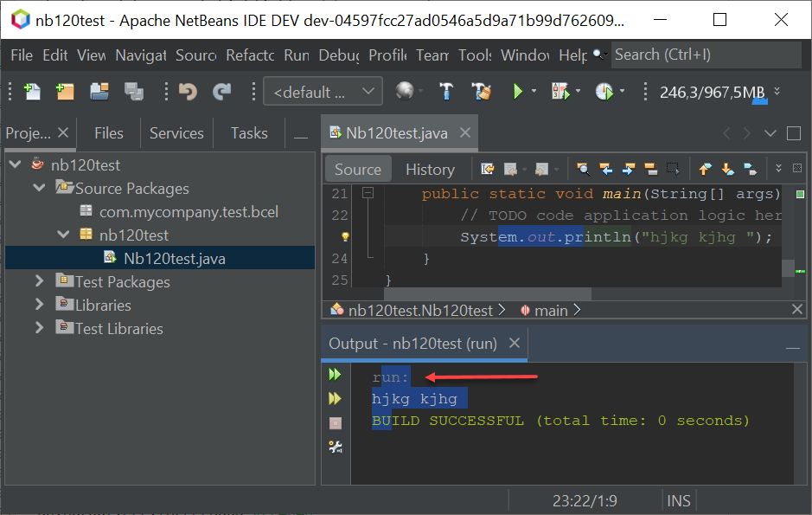The height and width of the screenshot is (515, 812).
Task: Minimize the Output window panel
Action: 793,348
